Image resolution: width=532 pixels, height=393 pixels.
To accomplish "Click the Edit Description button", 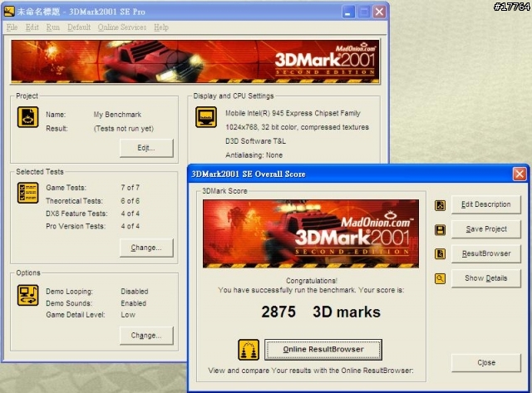I will pos(485,204).
